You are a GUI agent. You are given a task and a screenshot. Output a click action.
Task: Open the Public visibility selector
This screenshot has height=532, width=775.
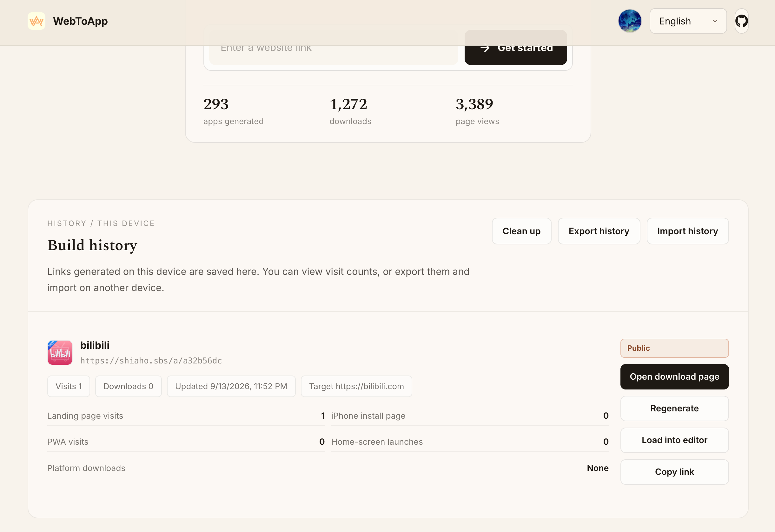coord(674,348)
